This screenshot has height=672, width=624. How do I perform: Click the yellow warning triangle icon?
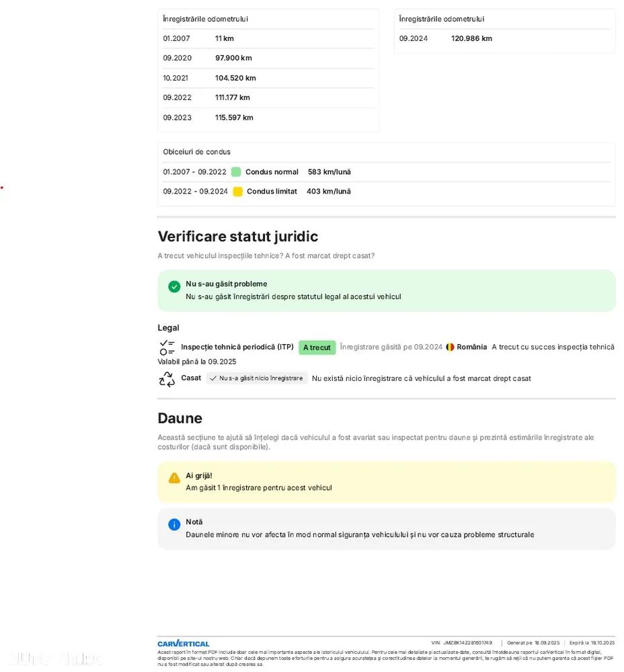(x=174, y=478)
